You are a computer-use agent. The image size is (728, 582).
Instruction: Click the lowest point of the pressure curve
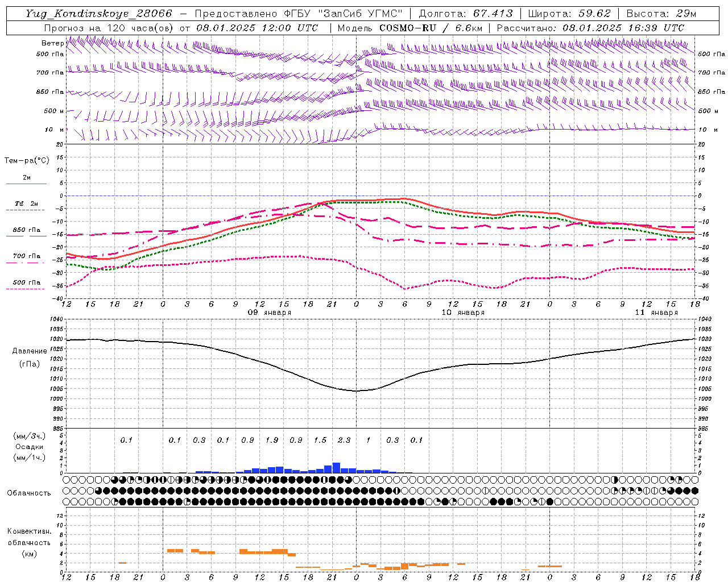tap(356, 391)
